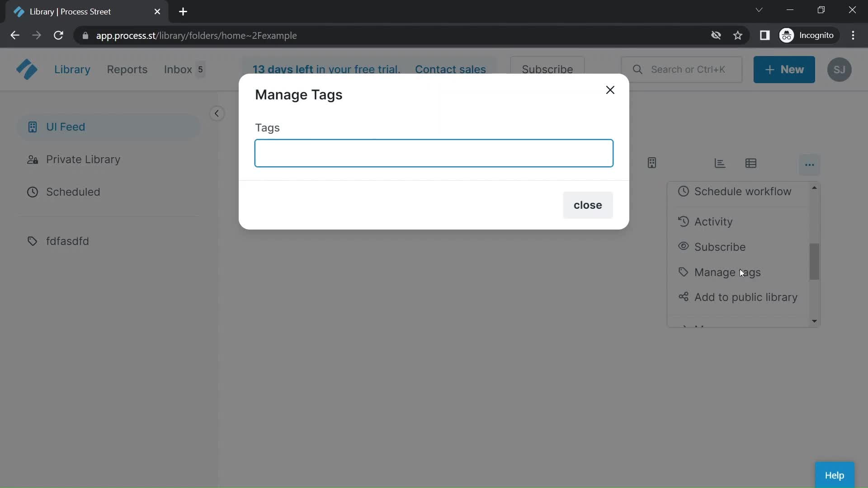The width and height of the screenshot is (868, 488).
Task: Toggle the fdfasdfd tag item
Action: pos(68,241)
